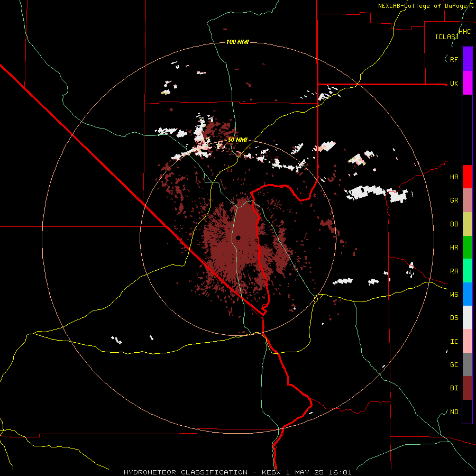Click the IC pink legend swatch
This screenshot has width=476, height=476.
pos(467,341)
